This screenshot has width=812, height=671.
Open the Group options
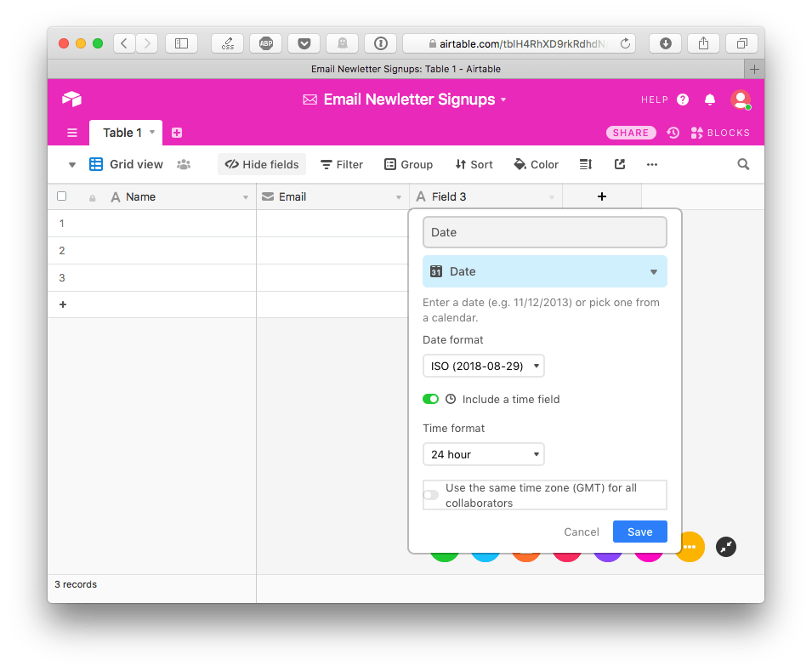click(x=409, y=164)
